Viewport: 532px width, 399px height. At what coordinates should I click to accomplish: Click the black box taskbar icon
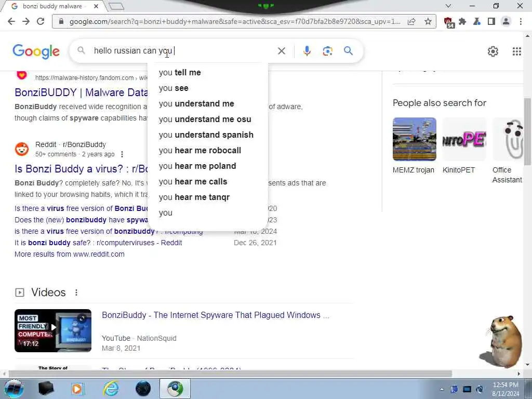[x=46, y=389]
